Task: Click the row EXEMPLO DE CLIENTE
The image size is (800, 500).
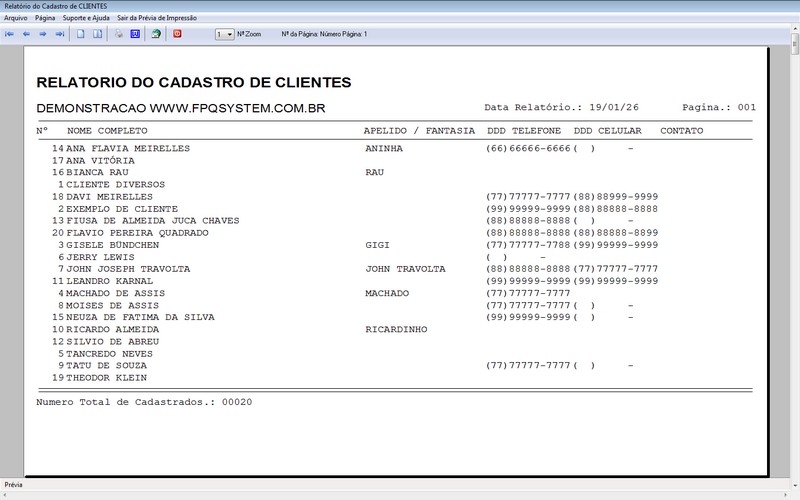Action: [x=122, y=209]
